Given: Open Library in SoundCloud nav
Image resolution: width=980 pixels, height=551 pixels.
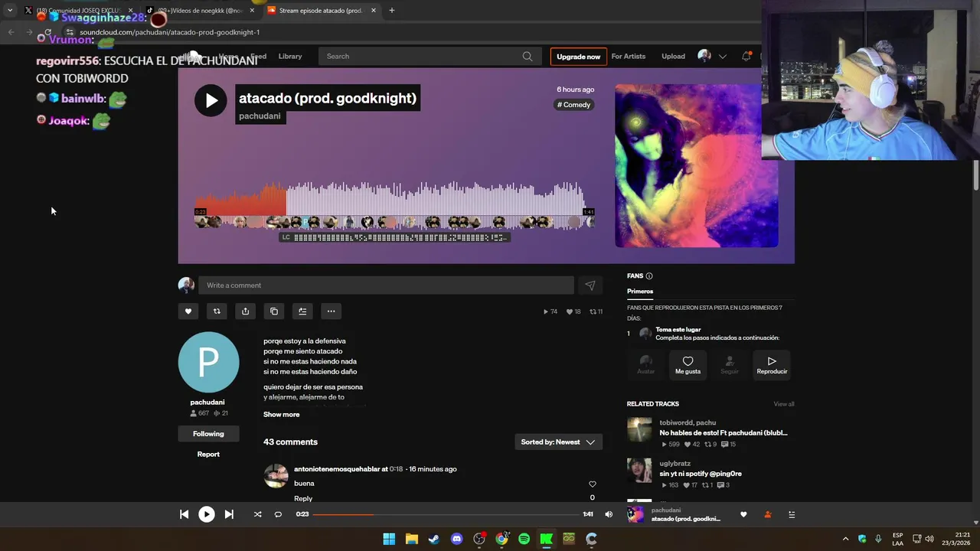Looking at the screenshot, I should click(x=290, y=57).
